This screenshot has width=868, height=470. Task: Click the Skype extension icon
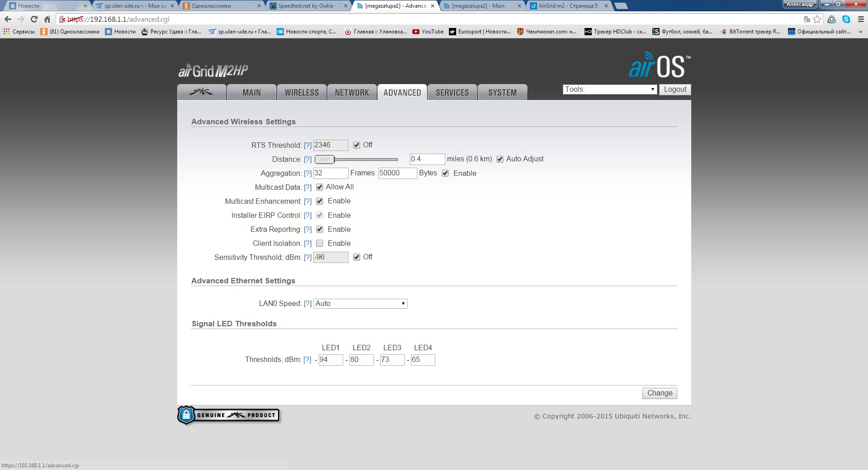846,19
